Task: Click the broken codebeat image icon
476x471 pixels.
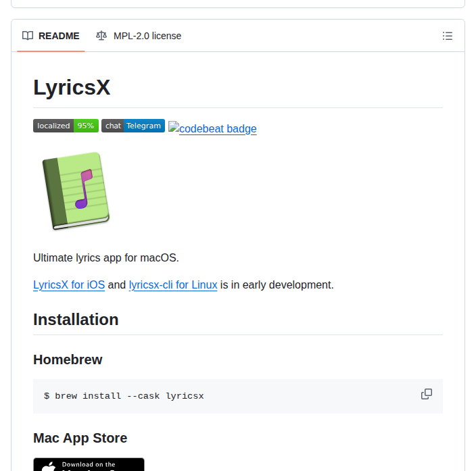Action: tap(174, 126)
